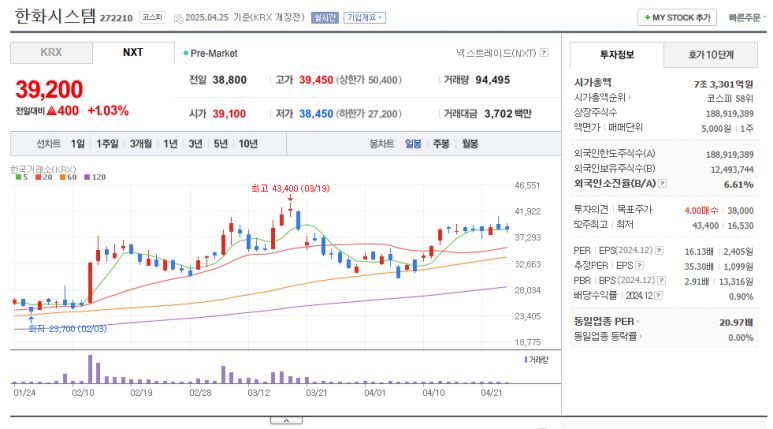The height and width of the screenshot is (429, 773).
Task: Select the 주봉 candle chart
Action: pyautogui.click(x=441, y=143)
